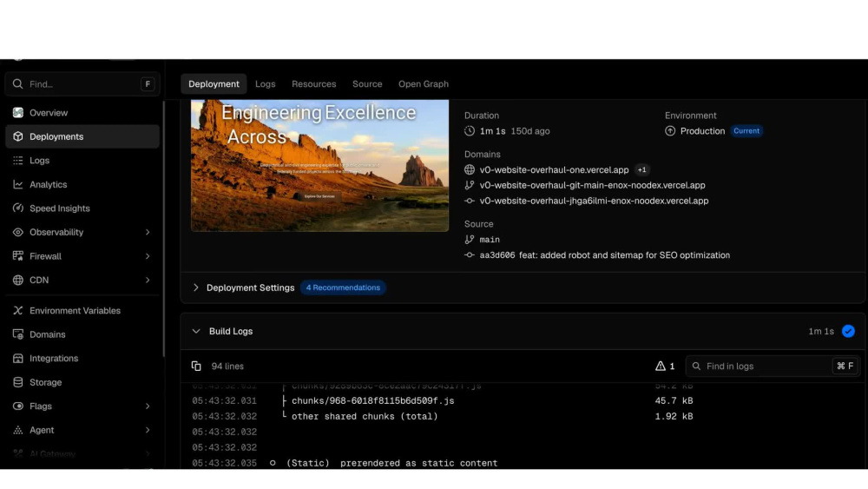Click the blue build success checkmark icon
868x489 pixels.
point(847,331)
